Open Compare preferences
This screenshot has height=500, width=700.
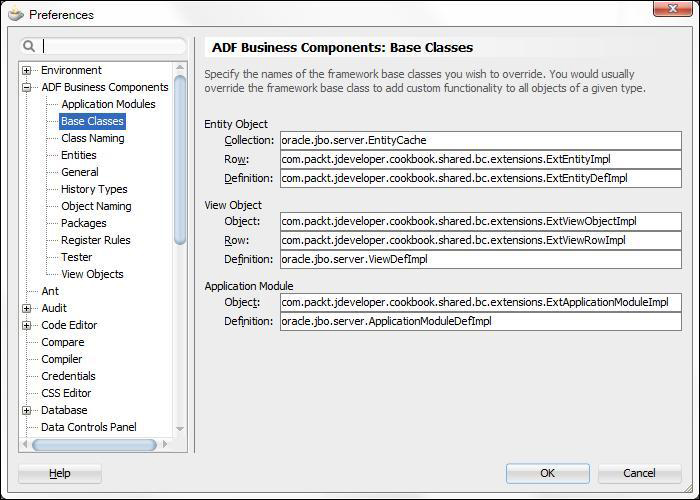(x=63, y=342)
